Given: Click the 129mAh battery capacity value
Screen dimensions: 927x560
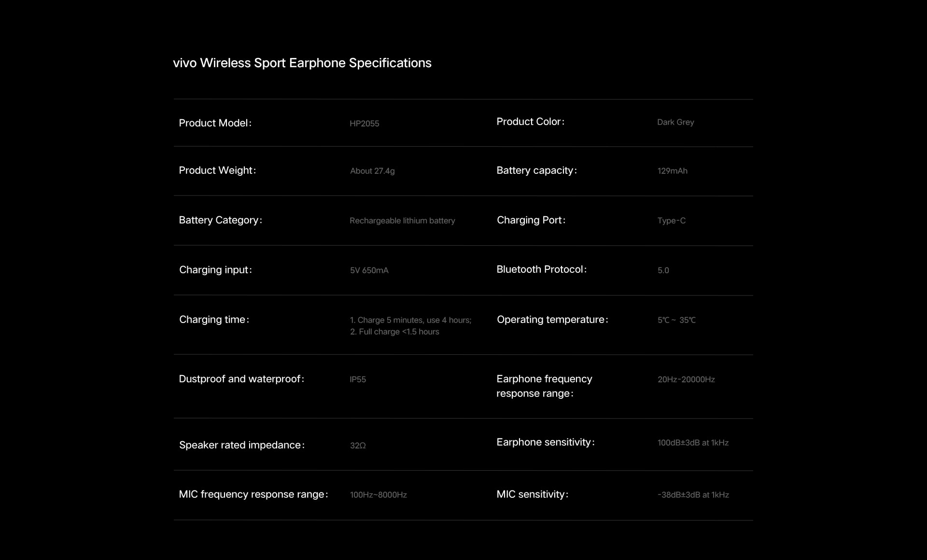Looking at the screenshot, I should click(x=672, y=171).
